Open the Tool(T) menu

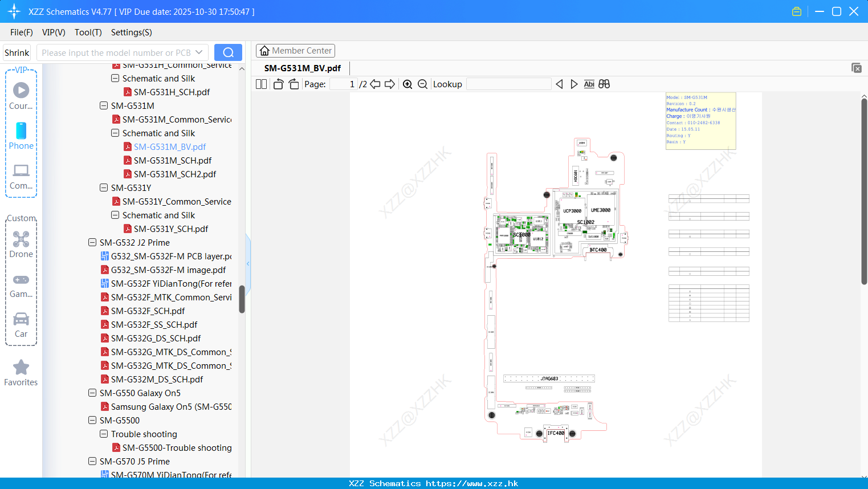click(x=88, y=32)
